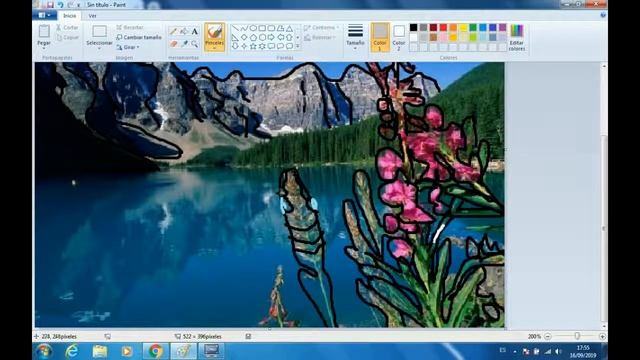Pick the pink palette color
The image size is (640, 360).
click(443, 38)
